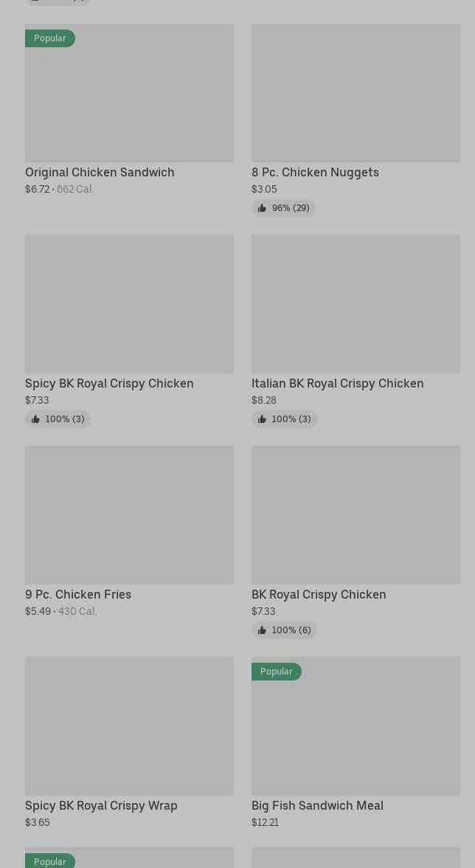Click the Original Chicken Sandwich title
The width and height of the screenshot is (475, 868).
pyautogui.click(x=100, y=172)
